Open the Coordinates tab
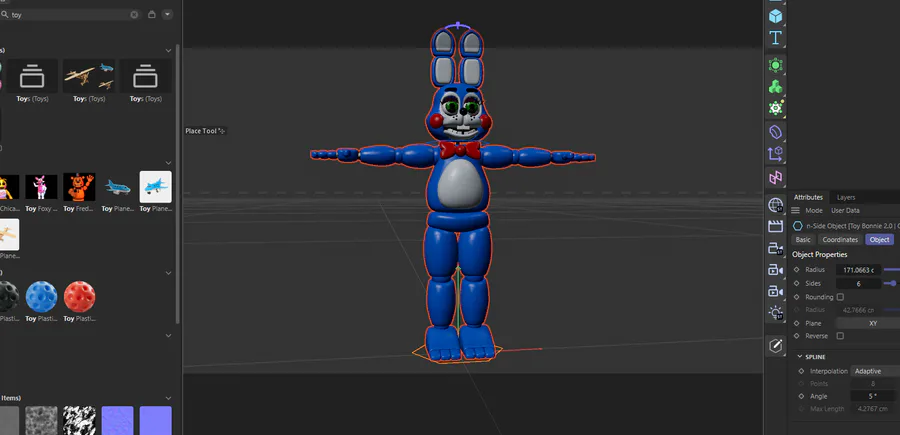Screen dimensions: 900x435 pyautogui.click(x=840, y=240)
